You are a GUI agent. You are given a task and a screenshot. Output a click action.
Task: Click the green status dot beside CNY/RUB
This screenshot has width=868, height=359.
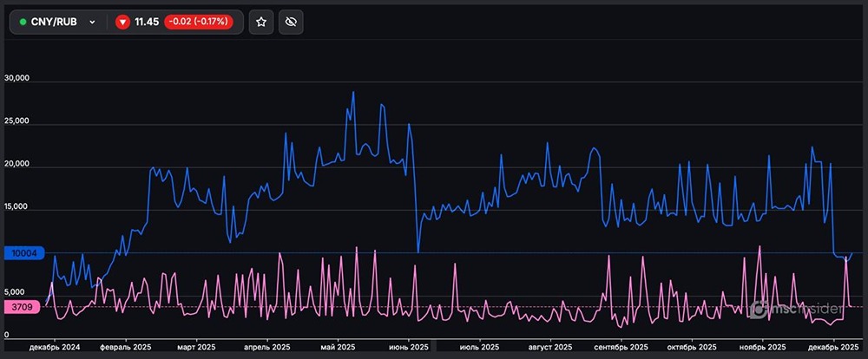click(23, 23)
